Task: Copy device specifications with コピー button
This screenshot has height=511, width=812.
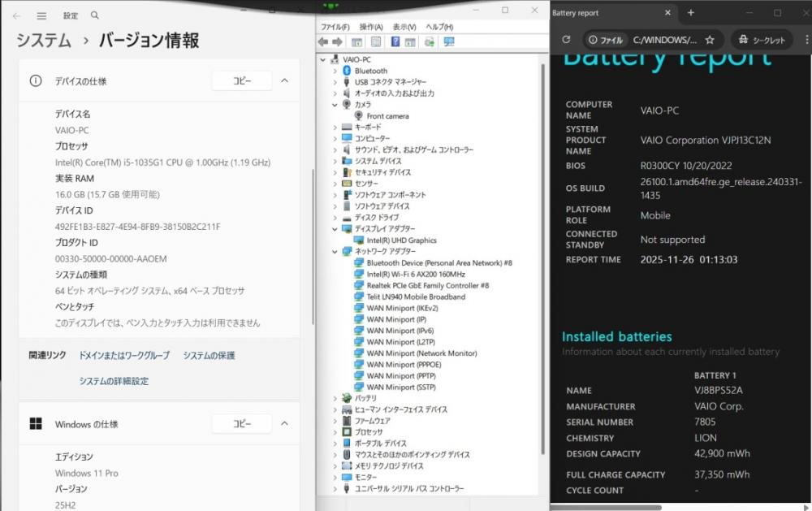Action: click(x=242, y=81)
